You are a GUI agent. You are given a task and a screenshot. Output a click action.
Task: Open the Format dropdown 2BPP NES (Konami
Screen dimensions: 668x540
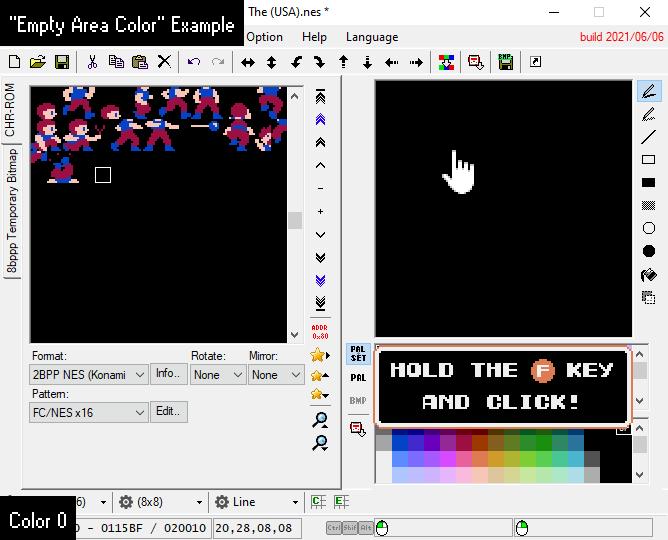[89, 375]
